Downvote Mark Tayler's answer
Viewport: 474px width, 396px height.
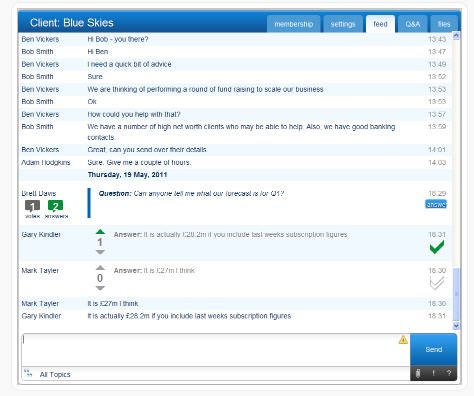(100, 288)
